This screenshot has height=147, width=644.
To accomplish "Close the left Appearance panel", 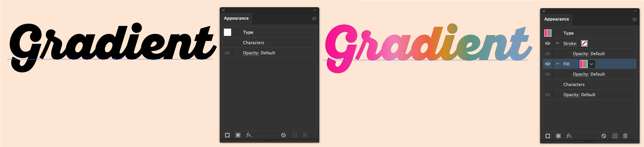I will (x=223, y=10).
